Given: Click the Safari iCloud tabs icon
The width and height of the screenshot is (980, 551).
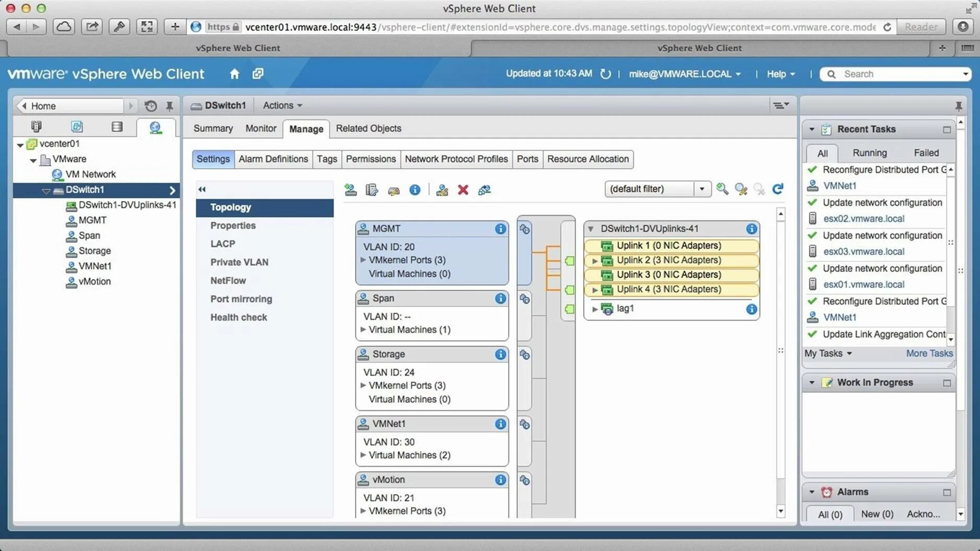Looking at the screenshot, I should click(x=64, y=27).
